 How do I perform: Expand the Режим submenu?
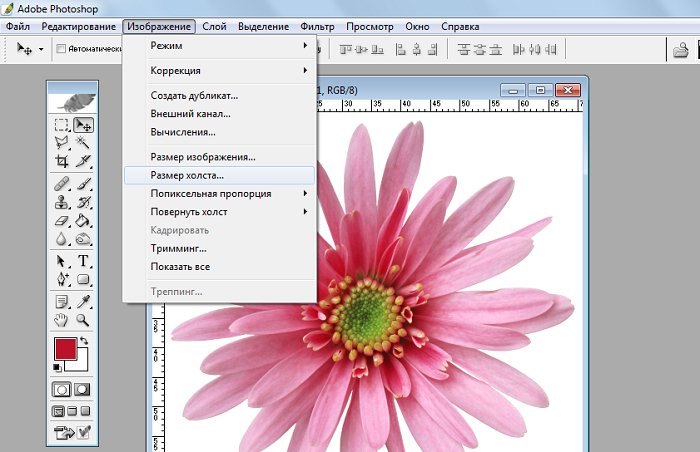click(220, 46)
